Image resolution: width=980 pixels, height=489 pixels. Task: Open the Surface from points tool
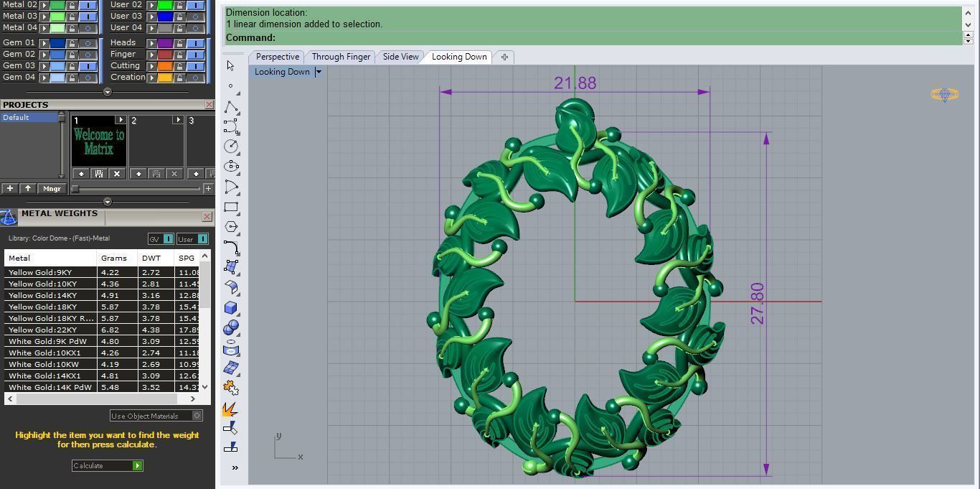point(231,267)
